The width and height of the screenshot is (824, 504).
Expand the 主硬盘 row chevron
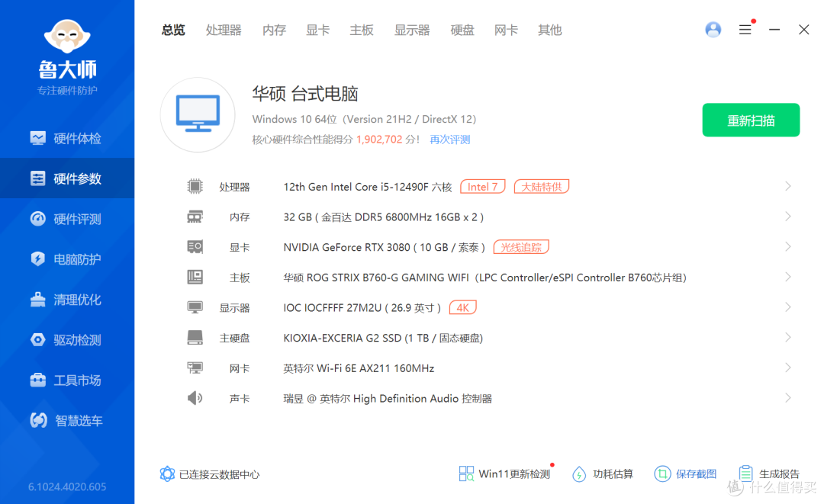787,338
